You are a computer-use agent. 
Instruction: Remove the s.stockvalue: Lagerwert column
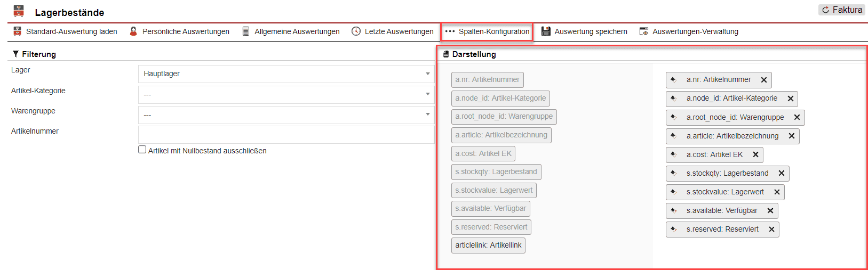click(777, 192)
